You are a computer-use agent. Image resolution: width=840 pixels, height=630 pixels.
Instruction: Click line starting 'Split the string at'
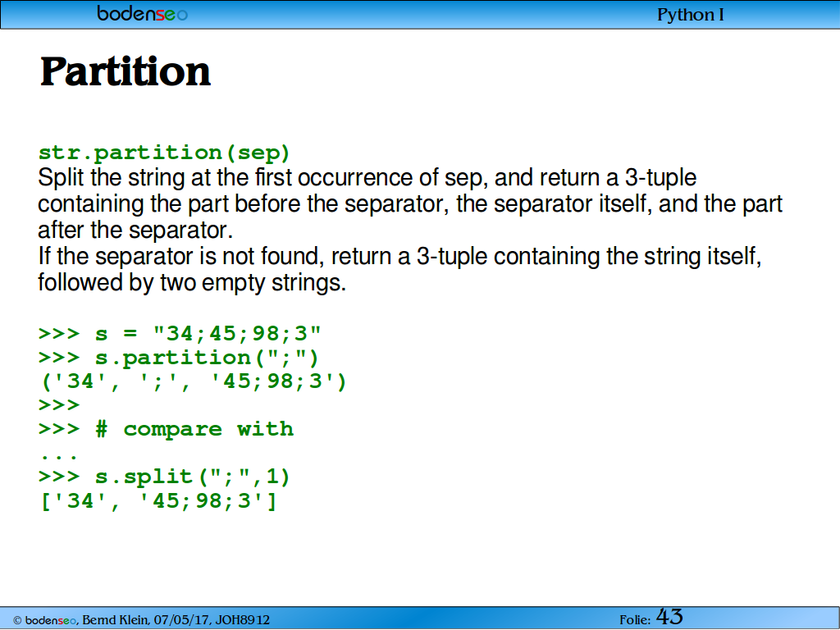point(367,178)
